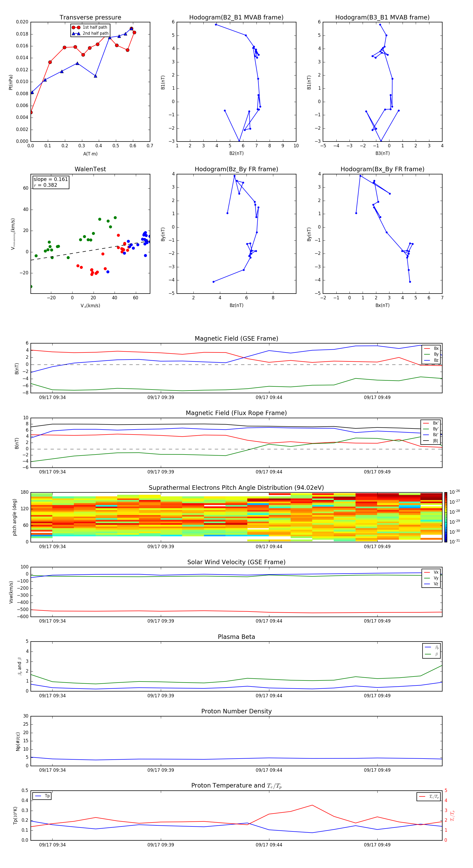Click "Bx" in the GSE field legend
The width and height of the screenshot is (473, 868).
pos(436,349)
